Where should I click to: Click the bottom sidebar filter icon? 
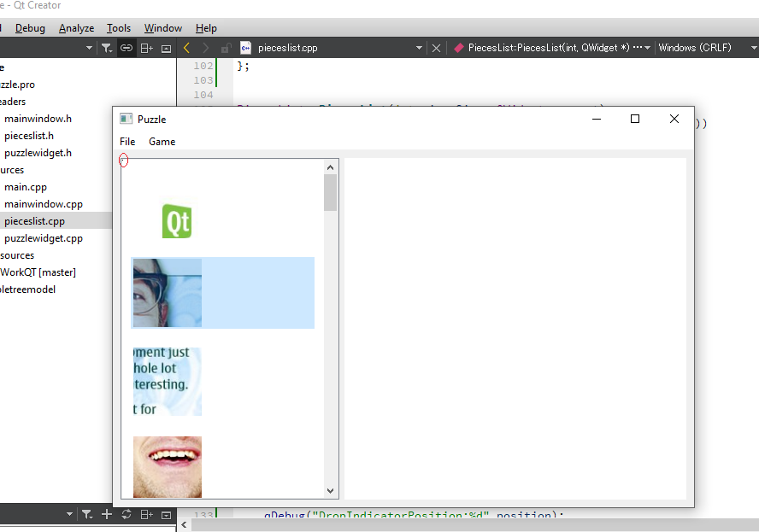tap(86, 515)
